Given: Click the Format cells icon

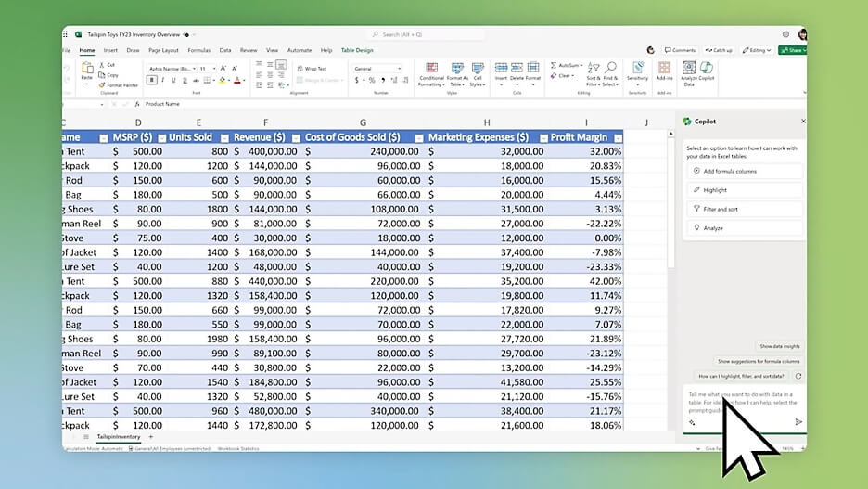Looking at the screenshot, I should [x=533, y=68].
